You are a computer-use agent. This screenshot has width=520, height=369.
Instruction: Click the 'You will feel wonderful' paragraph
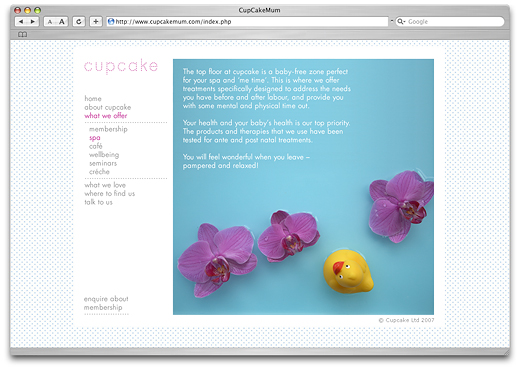(246, 161)
